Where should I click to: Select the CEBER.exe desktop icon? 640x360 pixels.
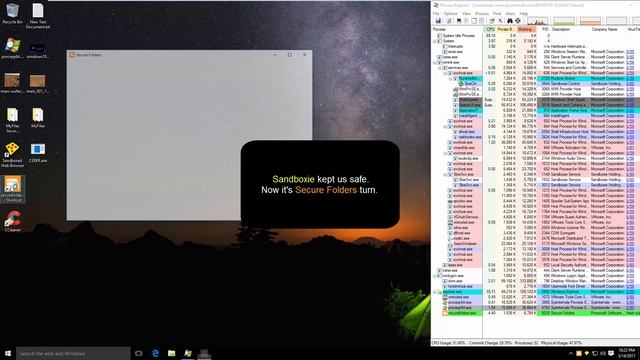pos(38,153)
